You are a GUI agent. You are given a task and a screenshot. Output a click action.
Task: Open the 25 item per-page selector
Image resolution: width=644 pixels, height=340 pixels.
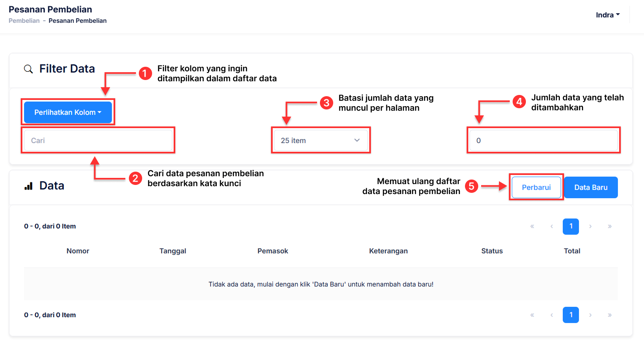(321, 140)
